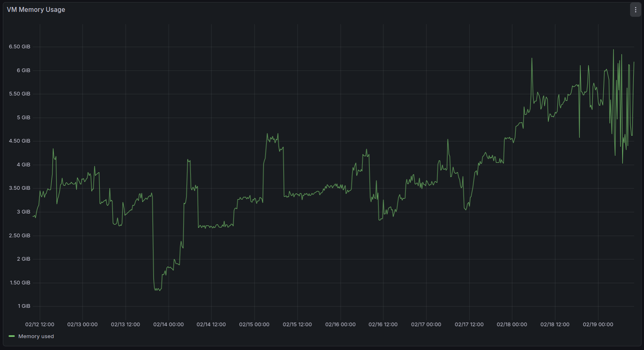The height and width of the screenshot is (350, 644).
Task: Click the 6.50 GiB y-axis label
Action: tap(20, 47)
